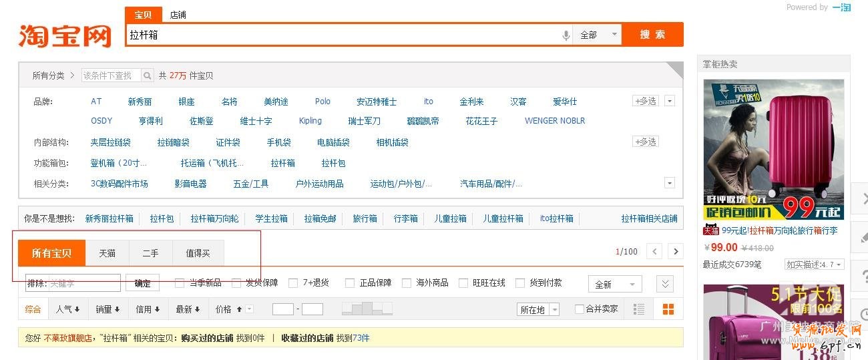Open the 全部 search scope dropdown

pos(598,35)
